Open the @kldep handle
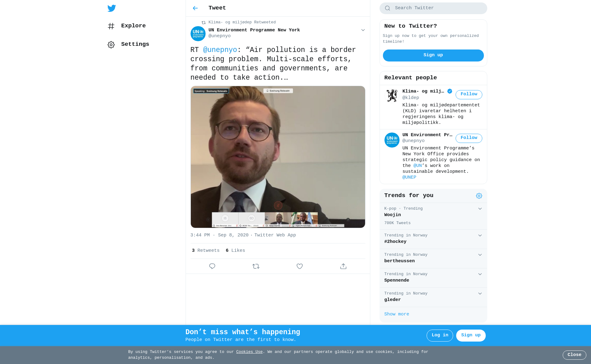 (x=411, y=98)
